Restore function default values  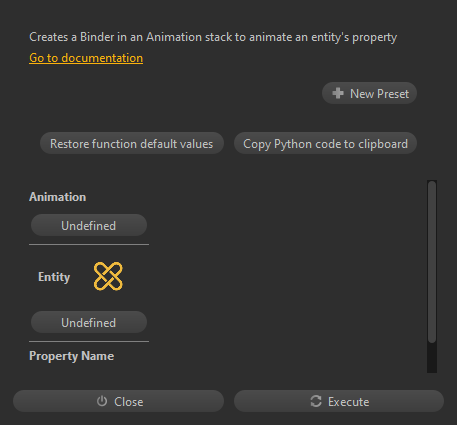(x=132, y=143)
